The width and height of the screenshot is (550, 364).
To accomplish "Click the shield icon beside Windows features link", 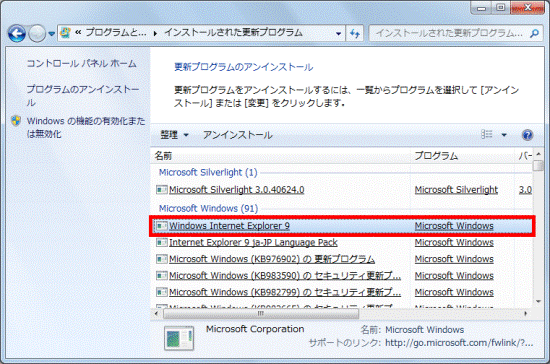I will 16,121.
